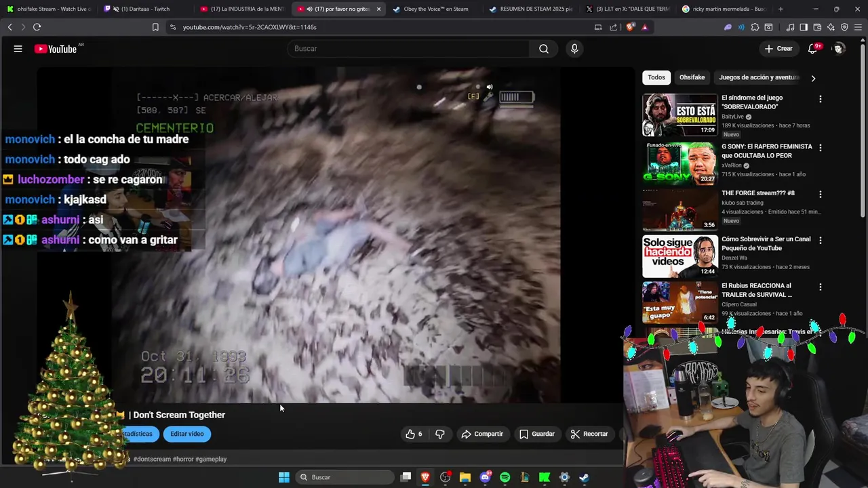Image resolution: width=868 pixels, height=488 pixels.
Task: Close the 'por favor no griten' tab
Action: coord(378,9)
